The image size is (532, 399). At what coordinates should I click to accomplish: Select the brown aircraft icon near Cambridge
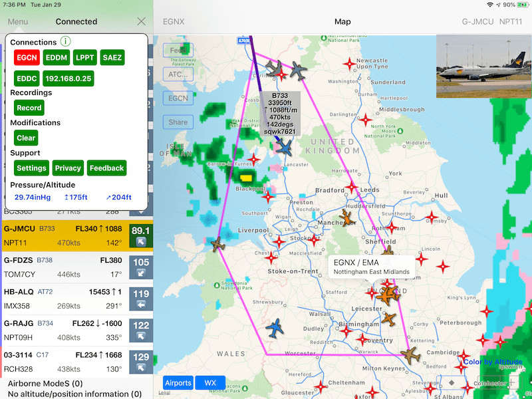click(x=411, y=355)
